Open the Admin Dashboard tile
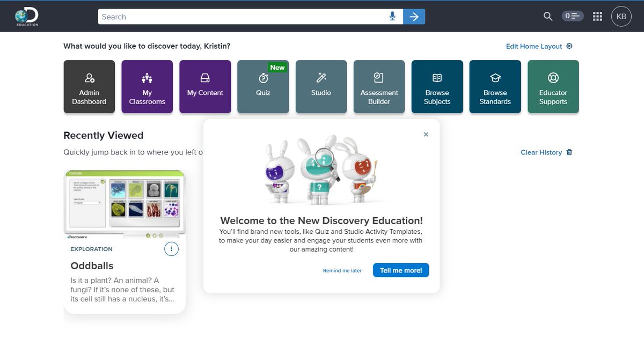 click(x=89, y=87)
